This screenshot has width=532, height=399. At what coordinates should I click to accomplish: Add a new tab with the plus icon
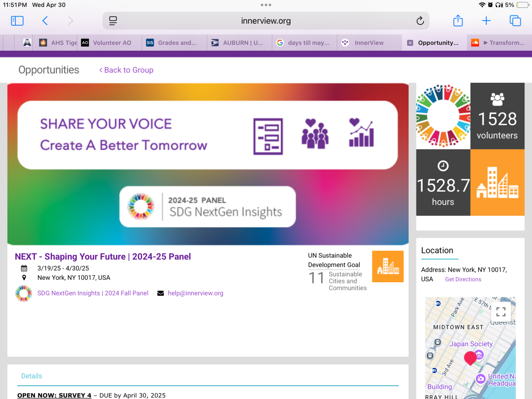[x=486, y=21]
